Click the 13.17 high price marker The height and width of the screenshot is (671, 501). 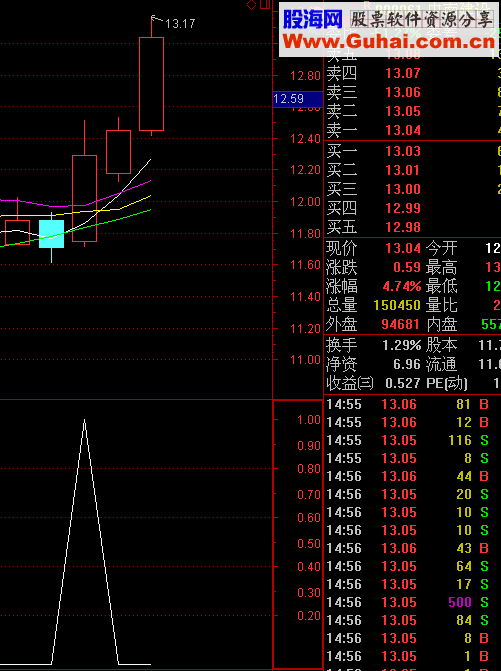(x=180, y=24)
